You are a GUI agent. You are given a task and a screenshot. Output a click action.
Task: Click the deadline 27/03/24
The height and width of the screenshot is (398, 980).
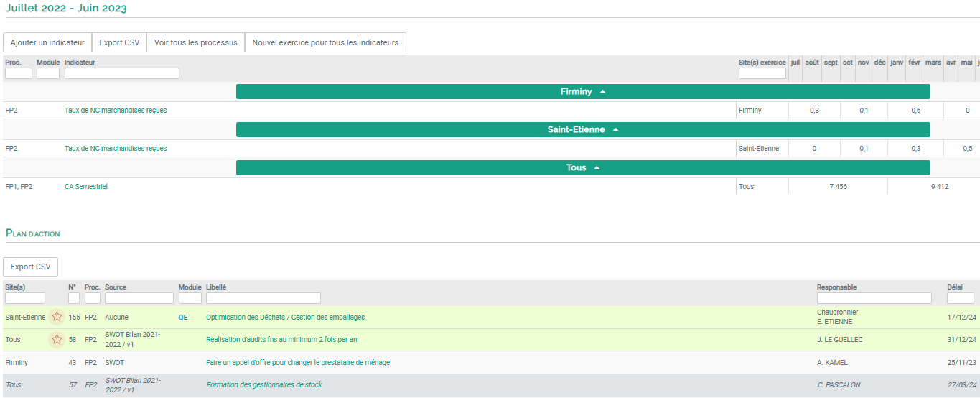961,385
